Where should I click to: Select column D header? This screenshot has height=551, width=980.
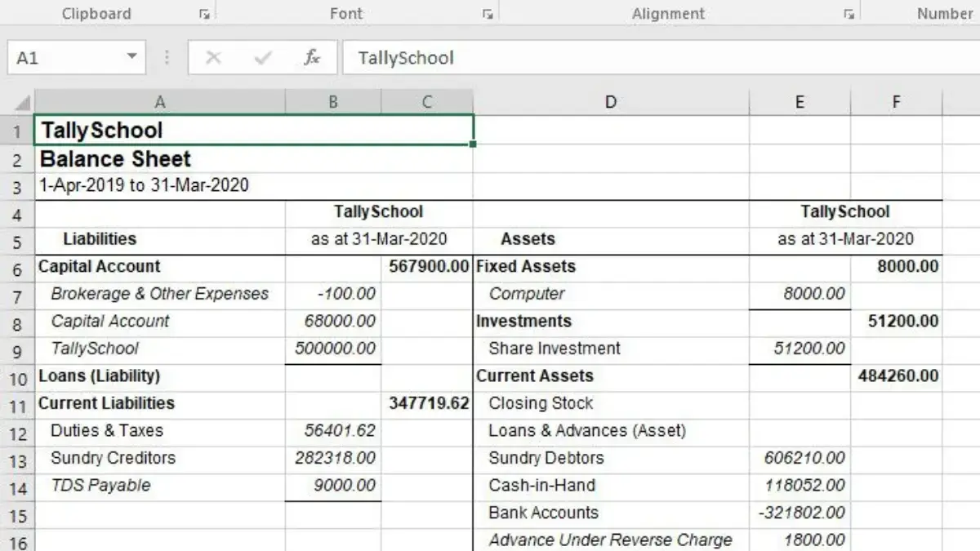pyautogui.click(x=611, y=102)
